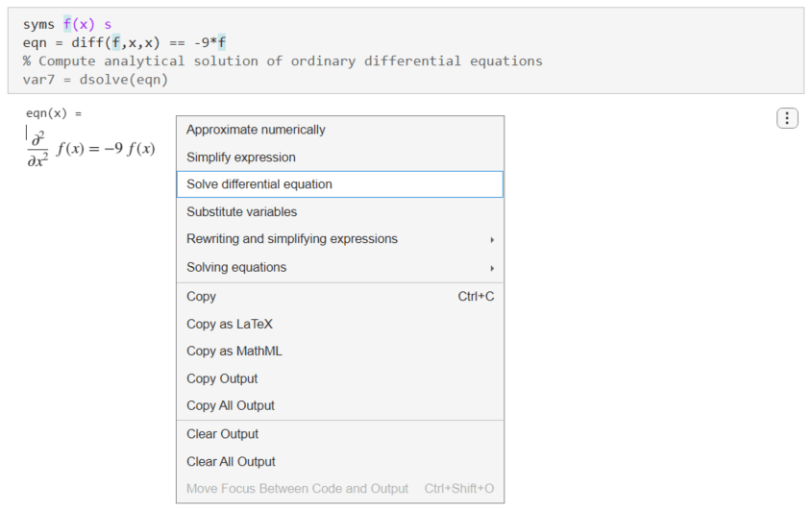Click Solve differential equation option

259,184
